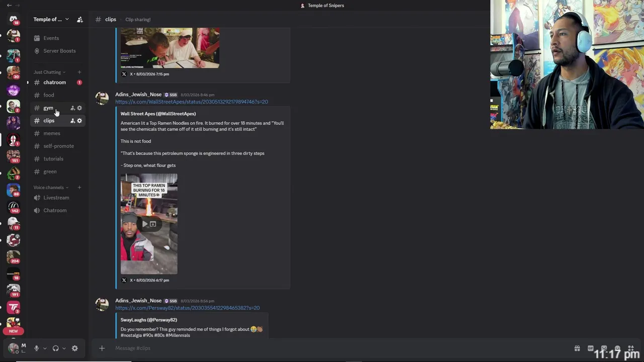Open Perswav82 x.com status link
This screenshot has height=362, width=644.
point(187,308)
